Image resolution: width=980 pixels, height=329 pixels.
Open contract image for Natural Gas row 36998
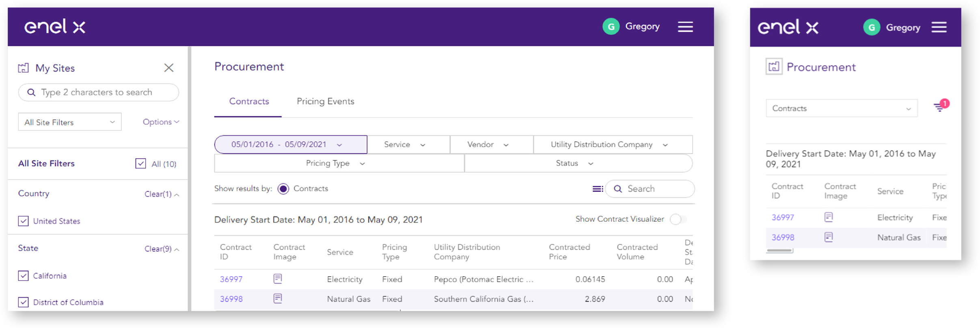[278, 299]
